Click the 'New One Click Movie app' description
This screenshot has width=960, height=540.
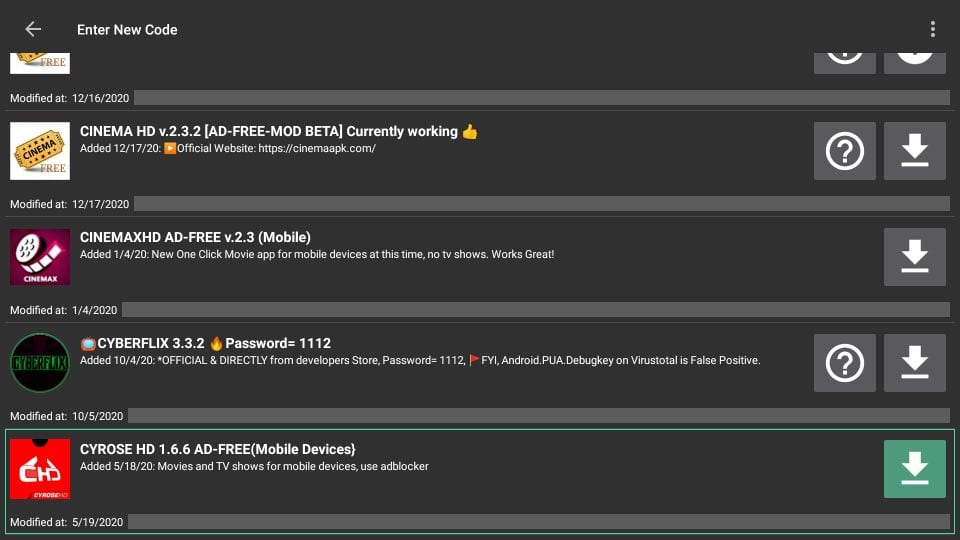tap(317, 254)
